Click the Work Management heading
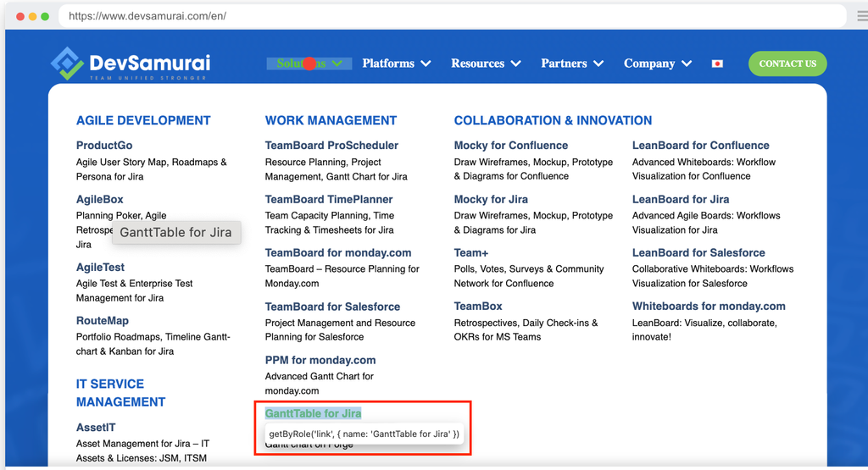The width and height of the screenshot is (868, 470). 331,120
